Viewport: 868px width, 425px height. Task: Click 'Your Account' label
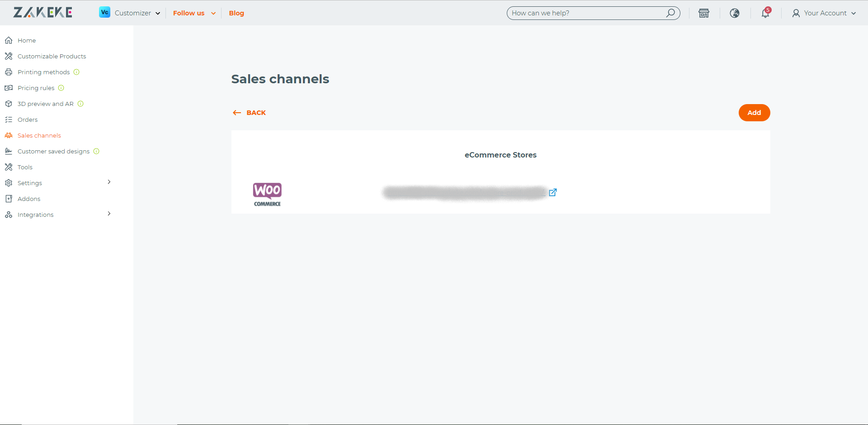[x=825, y=13]
